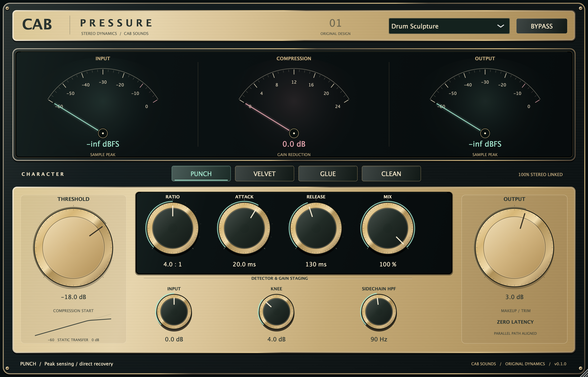Click the 100% STEREO LINKED label
This screenshot has width=588, height=377.
(x=540, y=174)
